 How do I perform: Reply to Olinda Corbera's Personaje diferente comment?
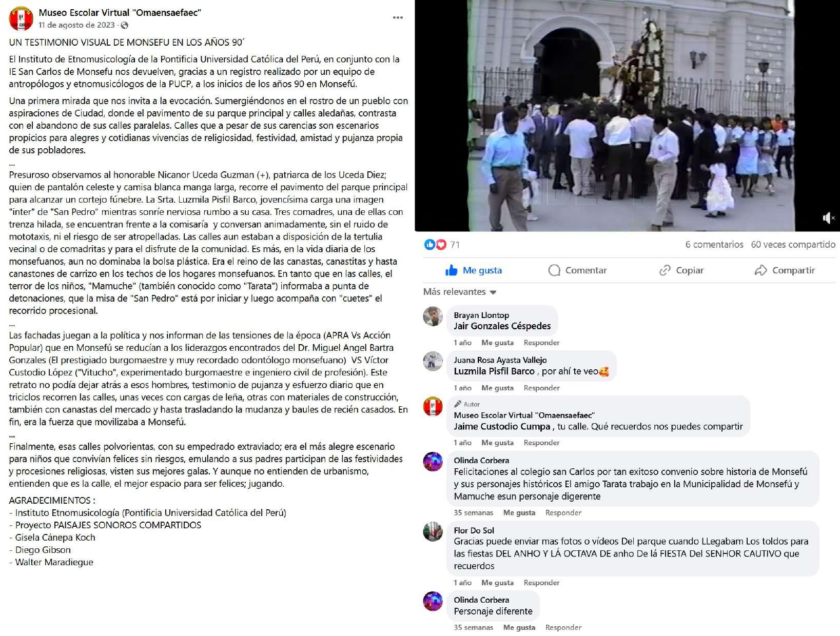click(x=563, y=627)
